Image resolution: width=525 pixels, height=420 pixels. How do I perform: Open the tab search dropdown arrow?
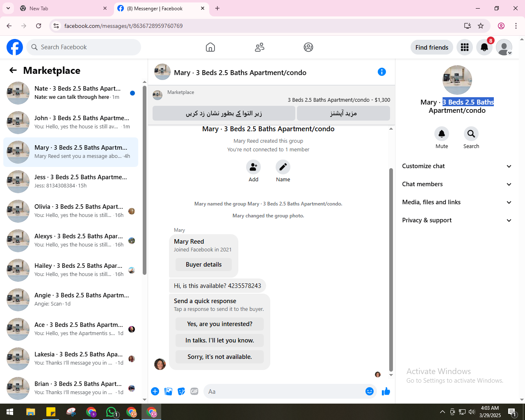[x=8, y=8]
